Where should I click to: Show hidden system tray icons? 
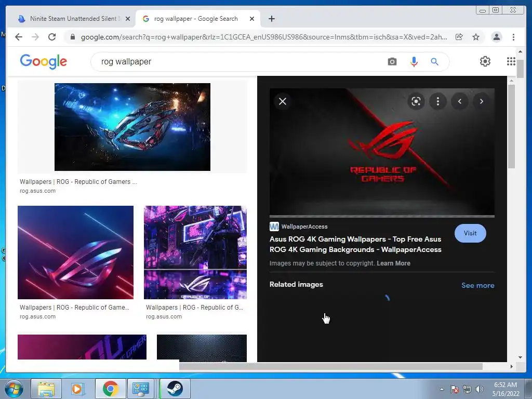442,389
